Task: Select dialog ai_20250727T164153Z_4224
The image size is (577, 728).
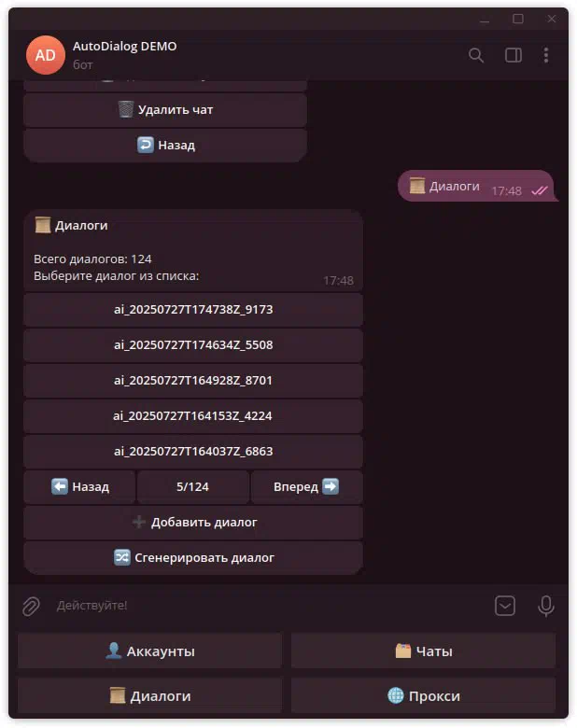Action: 193,416
